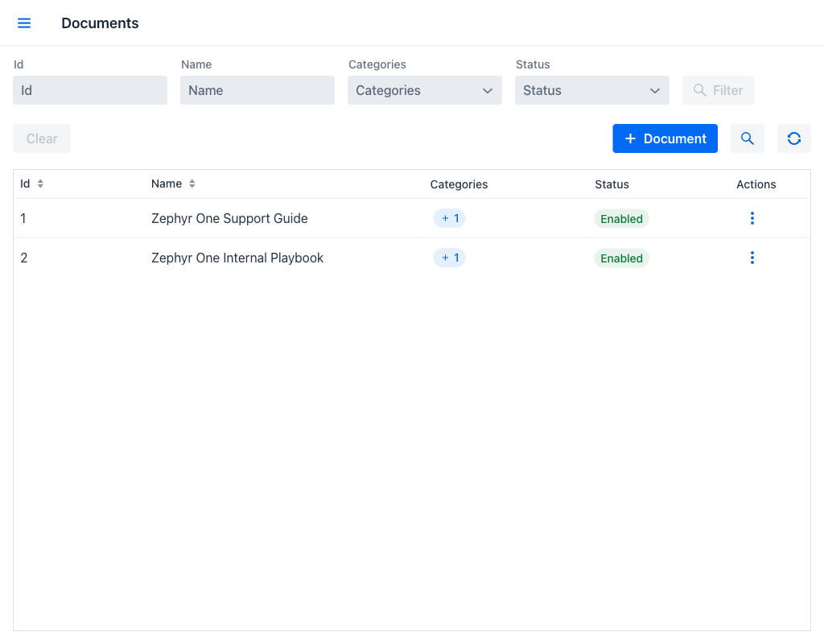Click Enabled status of Zephyr One Internal Playbook
824x644 pixels.
tap(621, 258)
